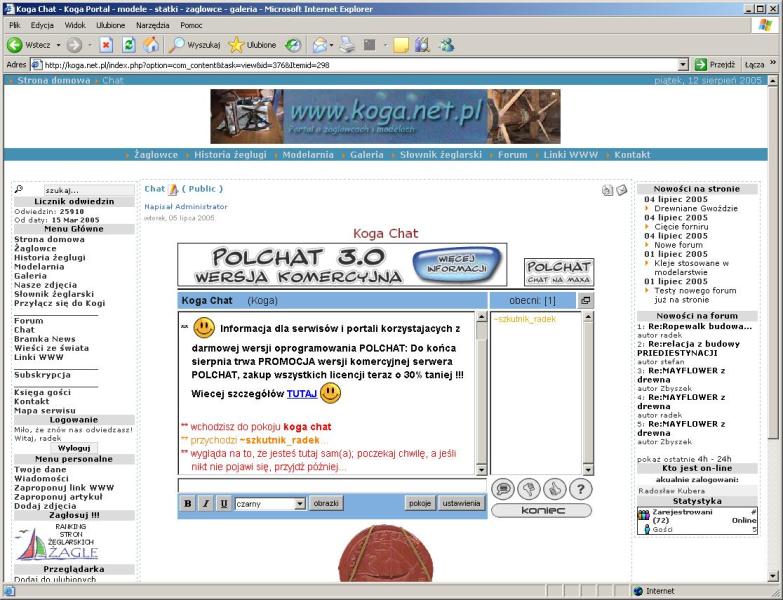Image resolution: width=783 pixels, height=600 pixels.
Task: Stop page loading with red X icon
Action: [x=106, y=45]
